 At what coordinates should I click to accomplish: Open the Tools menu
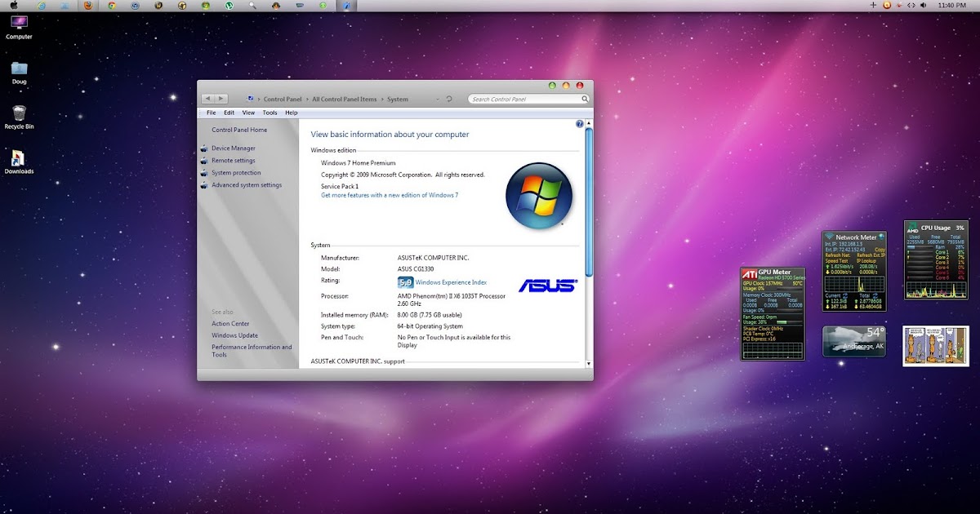coord(269,113)
